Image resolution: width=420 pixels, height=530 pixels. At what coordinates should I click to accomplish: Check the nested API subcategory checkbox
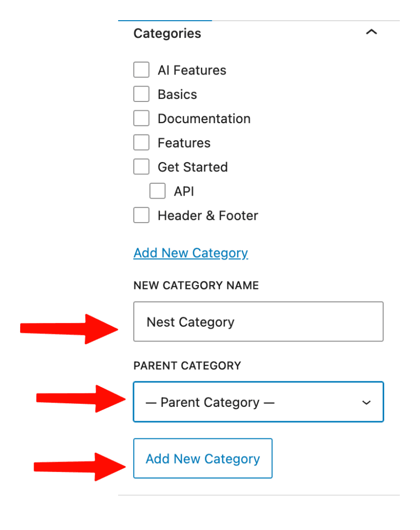157,191
